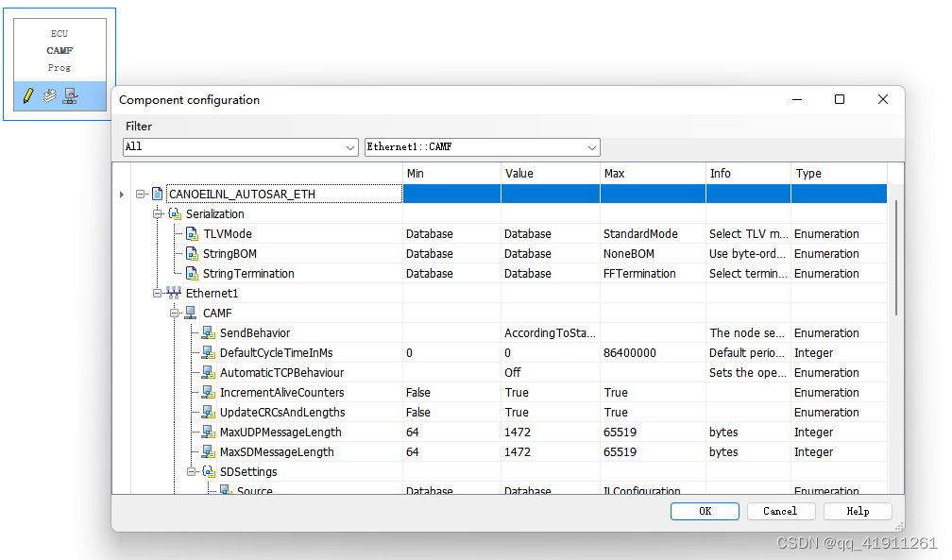Click the NoneBOM max cell of StringBOM
Viewport: 952px width, 560px height.
[653, 254]
